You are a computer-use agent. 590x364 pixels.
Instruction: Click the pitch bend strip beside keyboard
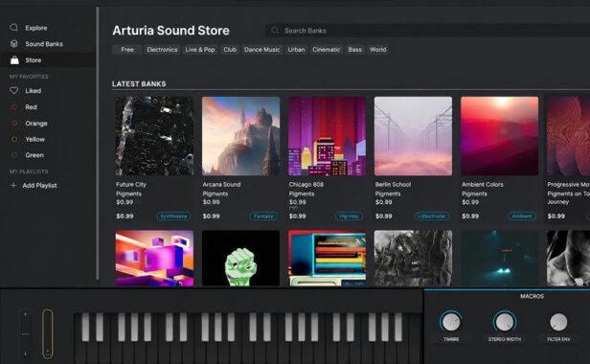[25, 334]
